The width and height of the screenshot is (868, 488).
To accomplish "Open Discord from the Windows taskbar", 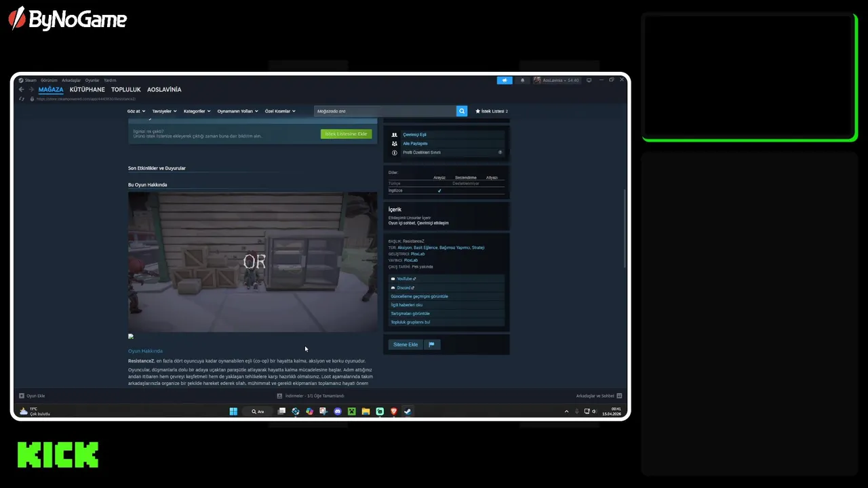I will click(x=338, y=411).
